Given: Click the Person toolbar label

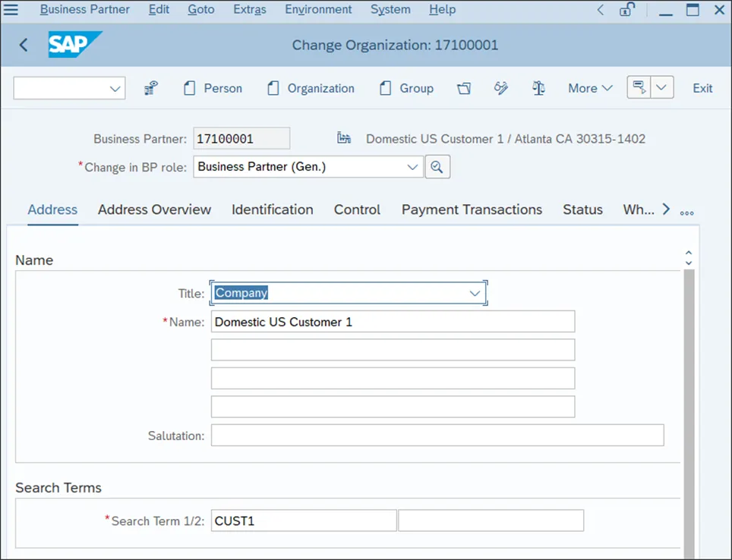Looking at the screenshot, I should 223,88.
